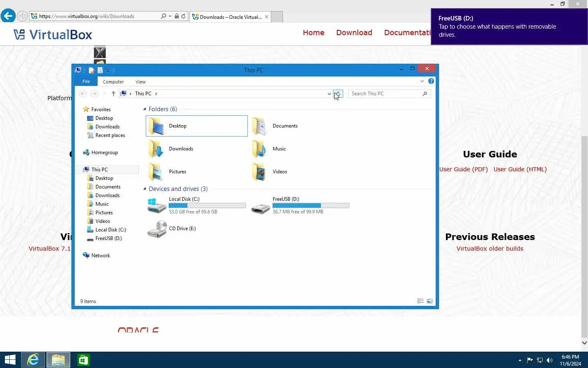Click the Properties icon in Explorer quick access toolbar

coord(91,70)
